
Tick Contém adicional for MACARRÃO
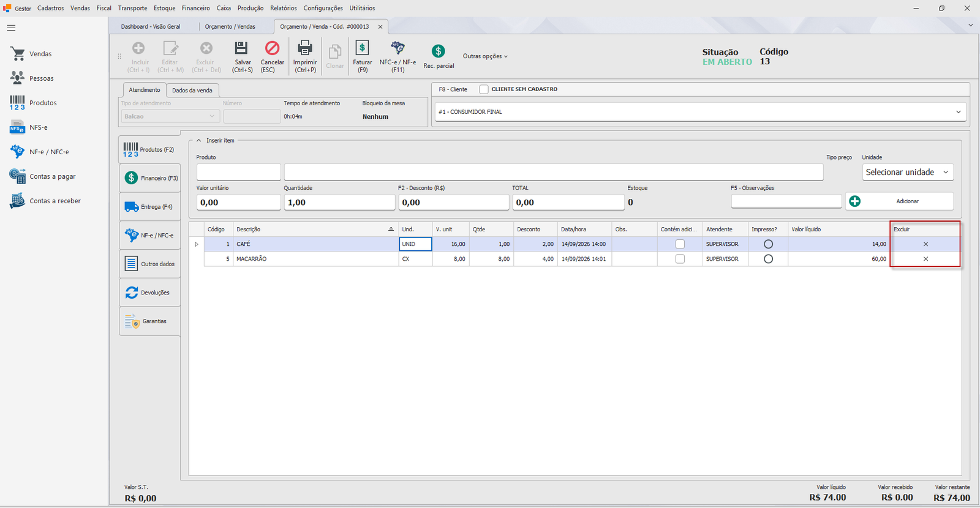coord(680,259)
